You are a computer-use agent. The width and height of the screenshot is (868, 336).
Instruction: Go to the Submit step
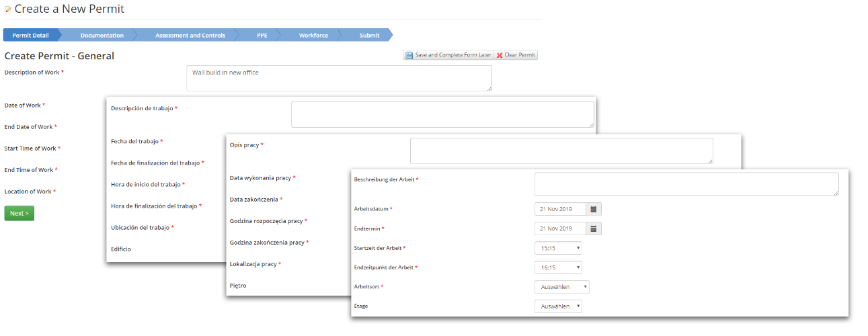pos(369,35)
